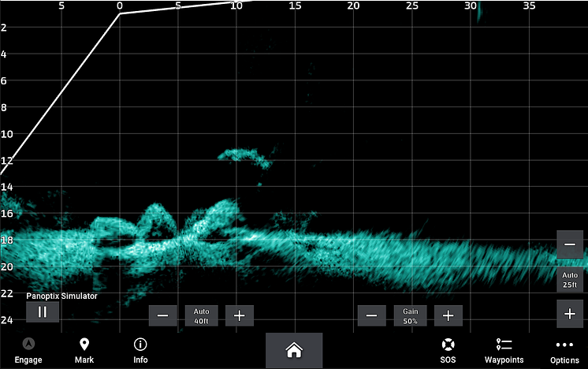
Task: Decrease forward range with the minus button
Action: click(x=162, y=315)
